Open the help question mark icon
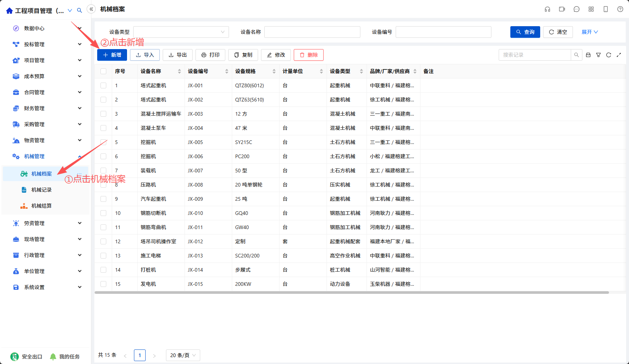This screenshot has height=364, width=629. click(x=620, y=9)
